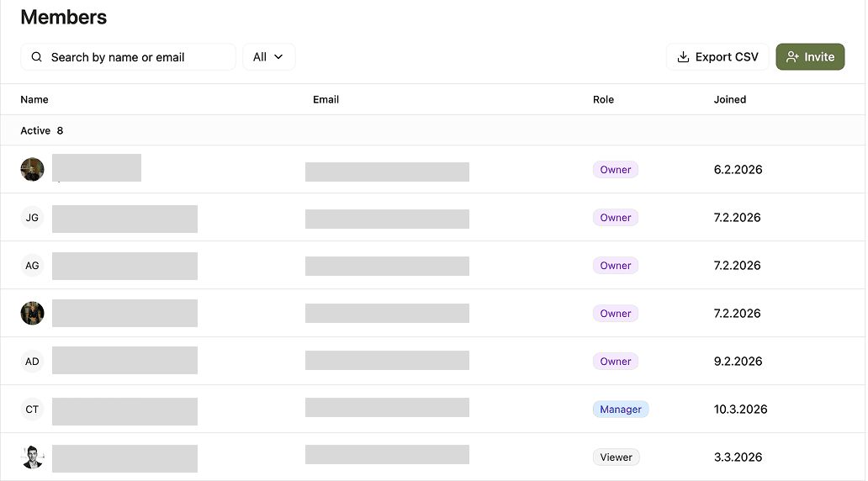Open the All filter dropdown
This screenshot has width=868, height=481.
click(x=268, y=57)
